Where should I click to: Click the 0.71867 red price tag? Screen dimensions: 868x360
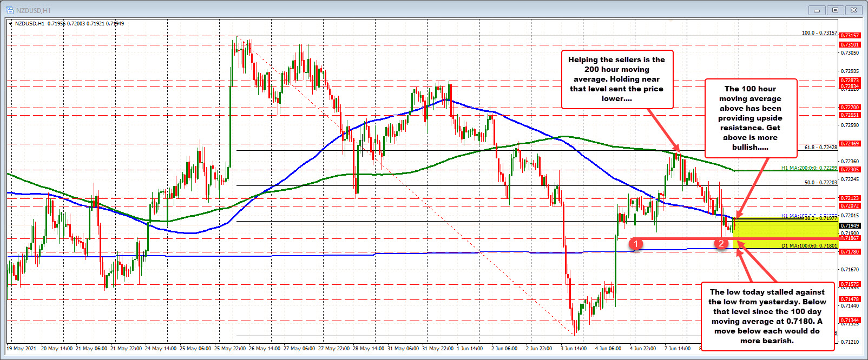(849, 238)
